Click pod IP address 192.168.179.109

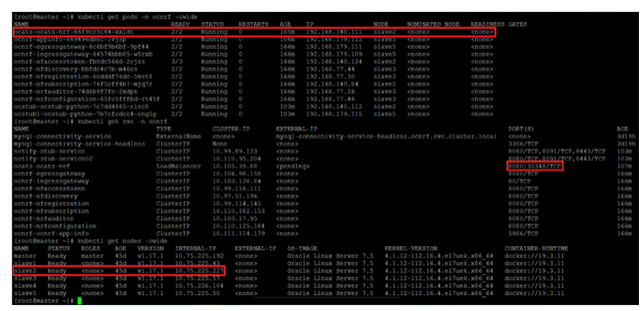click(x=334, y=54)
